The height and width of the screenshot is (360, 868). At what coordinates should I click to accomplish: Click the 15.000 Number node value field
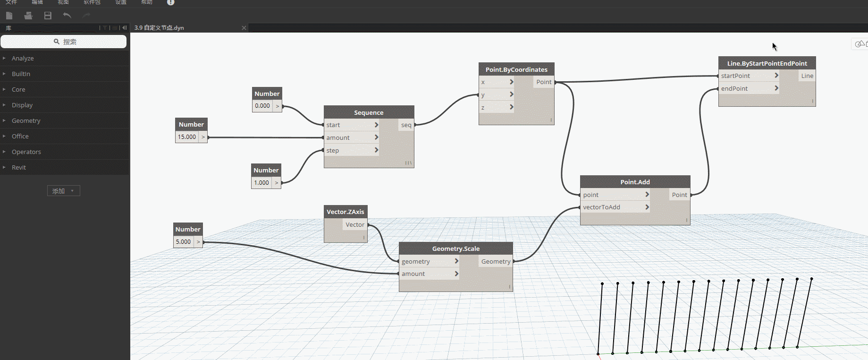pyautogui.click(x=187, y=137)
